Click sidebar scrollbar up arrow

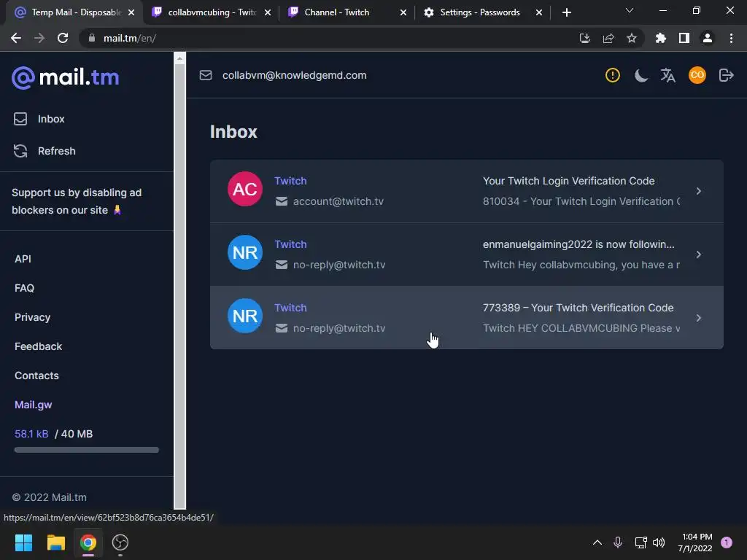click(179, 58)
